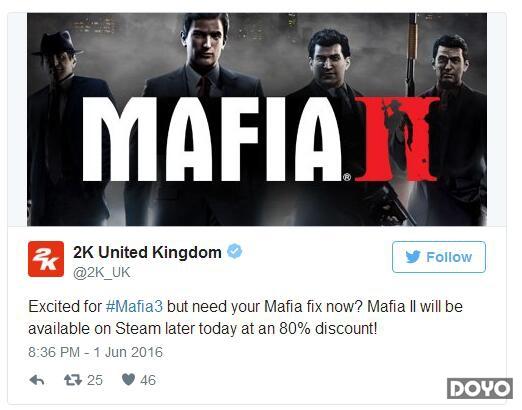The image size is (522, 410).
Task: Open the @2K_UK handle link
Action: 101,273
